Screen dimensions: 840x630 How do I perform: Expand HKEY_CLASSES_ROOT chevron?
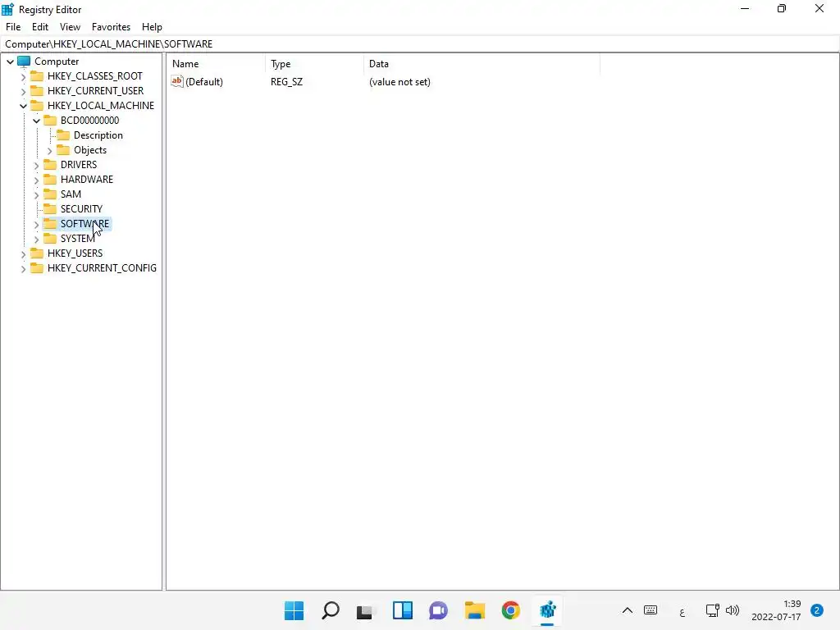23,76
